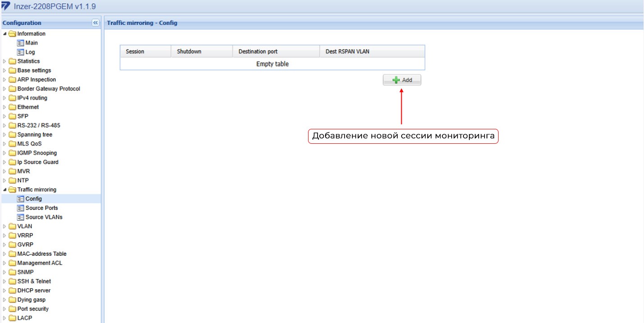The height and width of the screenshot is (323, 644).
Task: Open the Spanning tree section
Action: (x=35, y=135)
